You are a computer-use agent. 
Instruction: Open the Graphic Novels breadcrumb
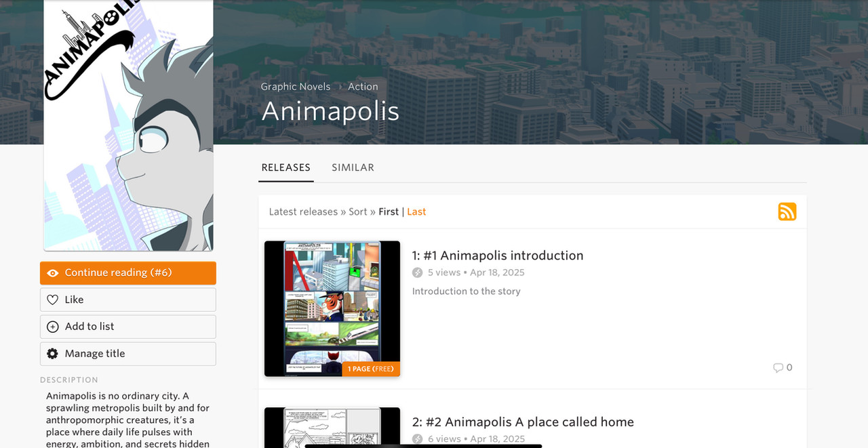tap(296, 87)
